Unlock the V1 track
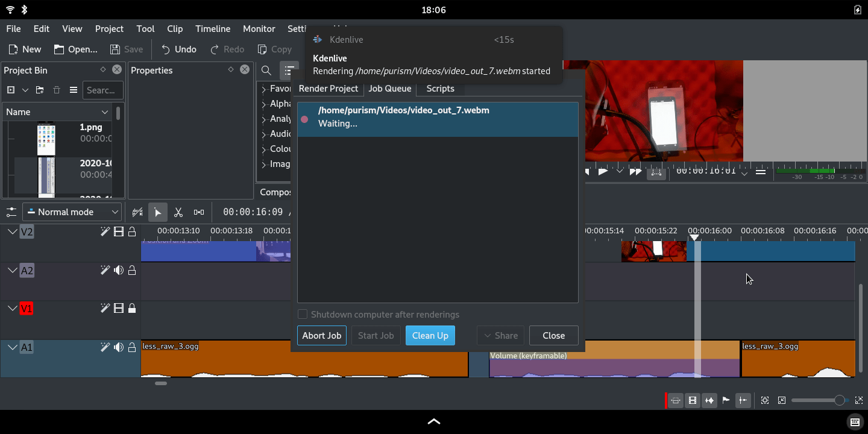Screen dimensions: 868x434 pyautogui.click(x=132, y=309)
